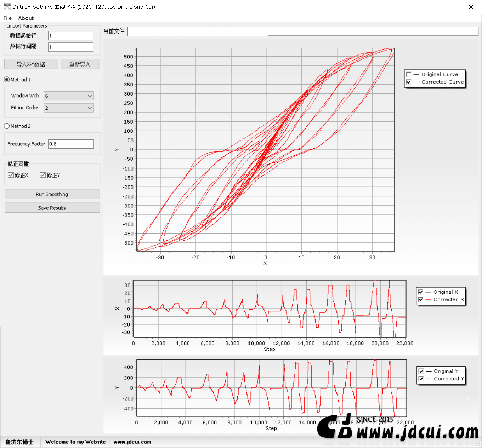482x448 pixels.
Task: Focus the 数据起始行 input field
Action: (x=71, y=35)
